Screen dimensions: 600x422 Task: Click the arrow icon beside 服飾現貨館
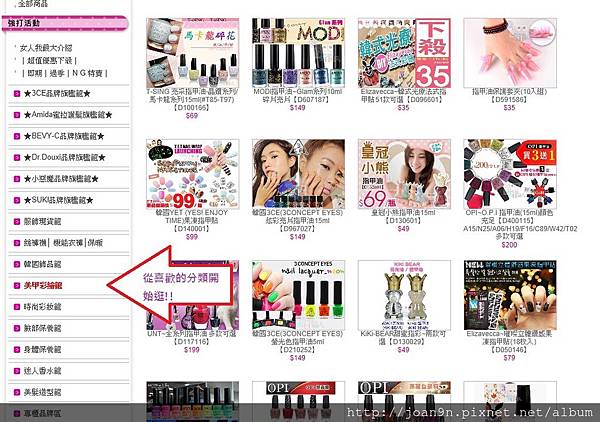[16, 222]
